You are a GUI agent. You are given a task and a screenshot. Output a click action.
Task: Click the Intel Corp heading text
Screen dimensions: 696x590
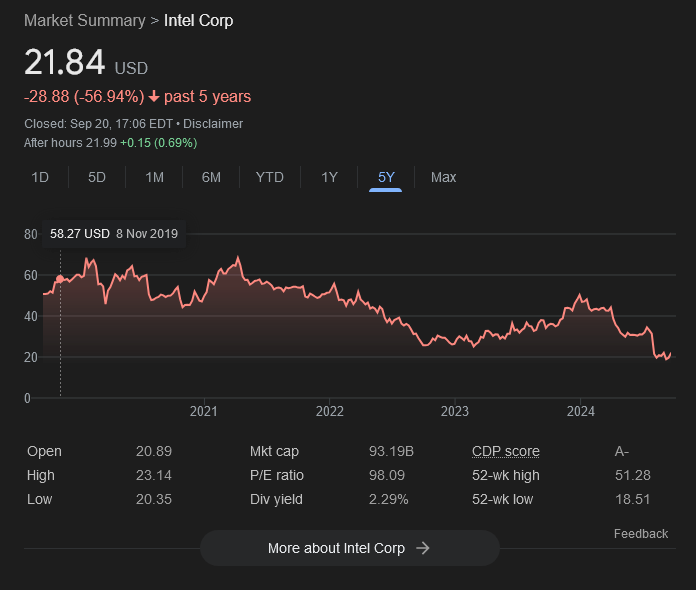pyautogui.click(x=198, y=20)
